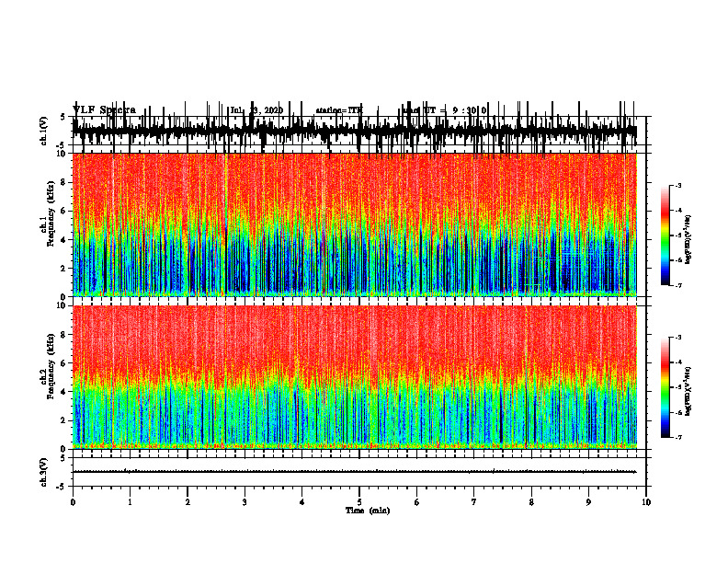Click time axis tick label "10"

click(x=646, y=502)
